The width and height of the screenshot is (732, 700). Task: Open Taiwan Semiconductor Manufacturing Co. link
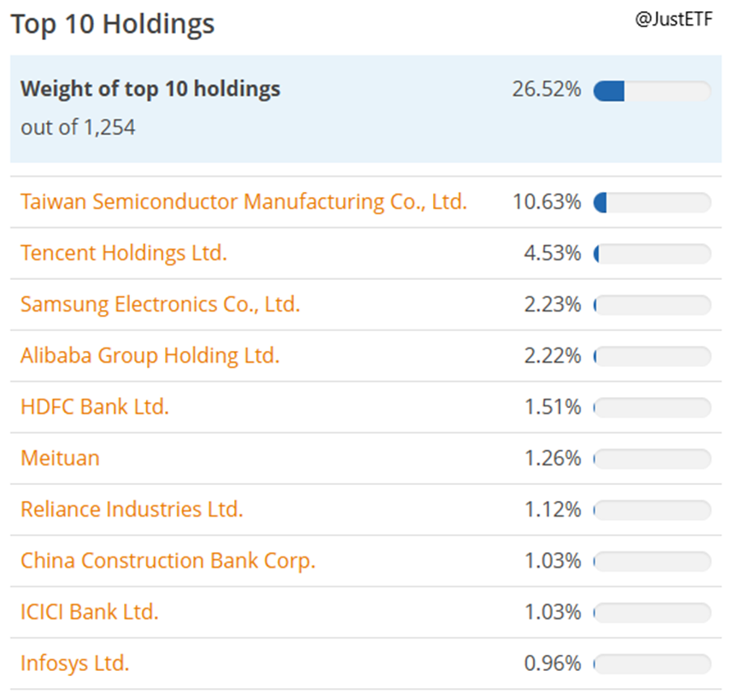[243, 202]
